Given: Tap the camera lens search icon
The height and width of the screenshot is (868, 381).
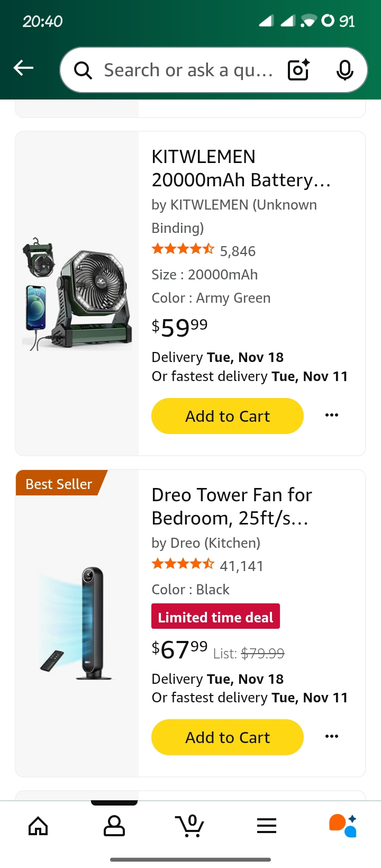Looking at the screenshot, I should 298,70.
